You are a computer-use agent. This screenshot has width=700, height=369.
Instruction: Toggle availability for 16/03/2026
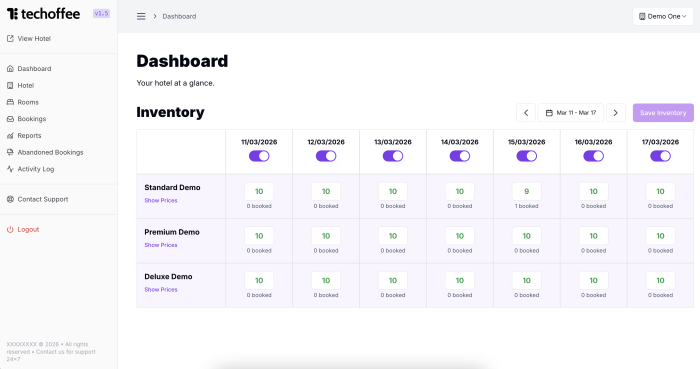[x=593, y=156]
